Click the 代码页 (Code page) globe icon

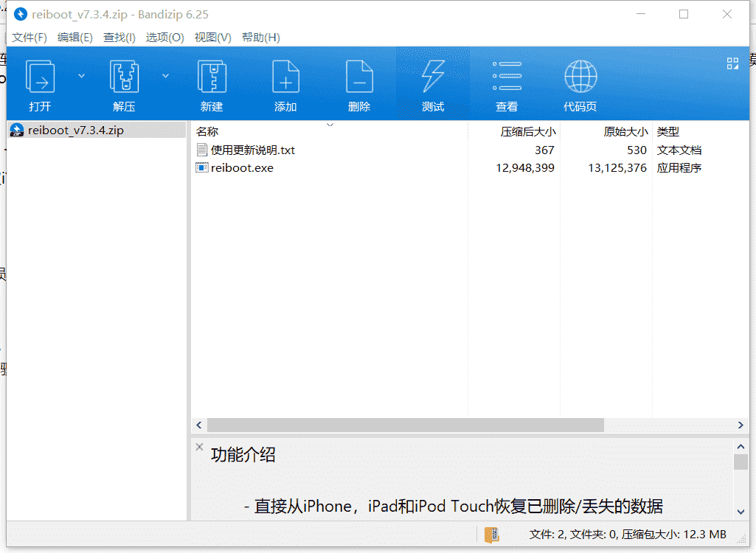tap(580, 76)
